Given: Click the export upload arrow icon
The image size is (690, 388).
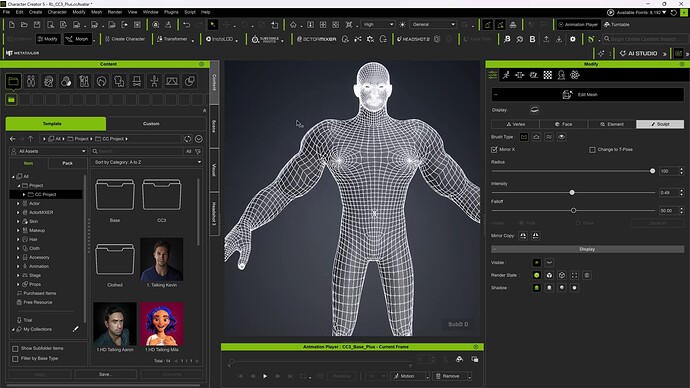Looking at the screenshot, I should (x=546, y=39).
